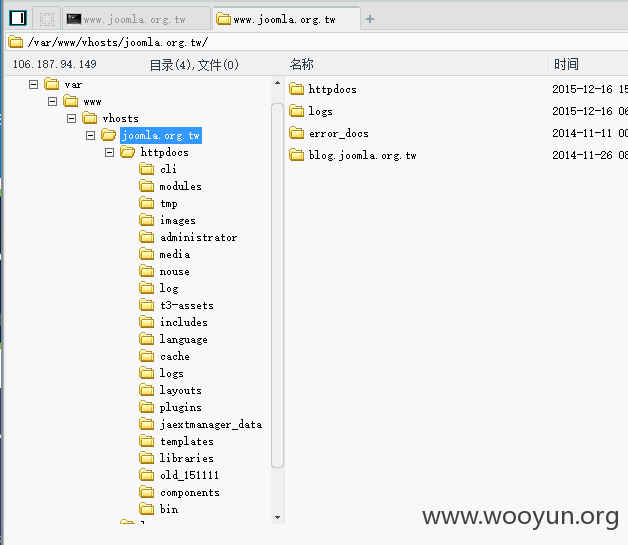Select logs name in file list

pos(320,111)
